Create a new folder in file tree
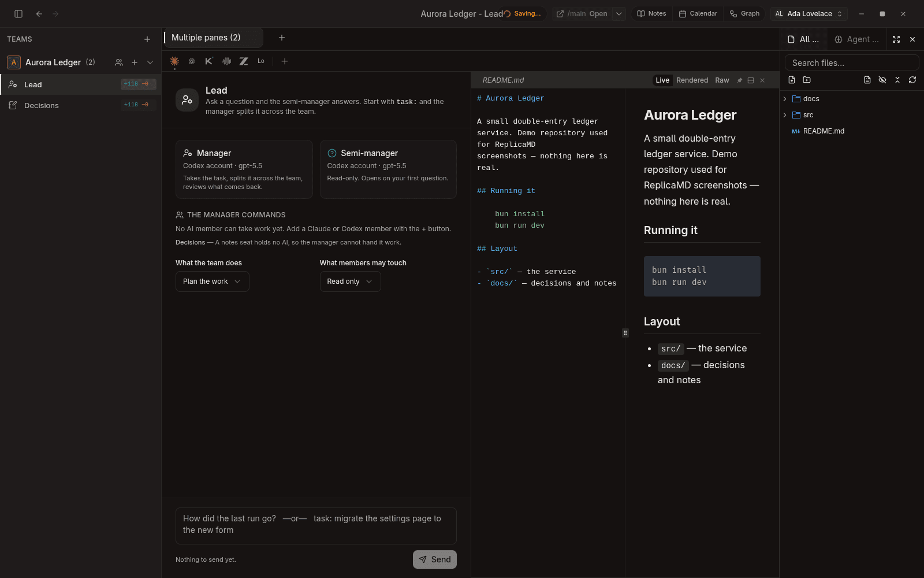 (807, 80)
